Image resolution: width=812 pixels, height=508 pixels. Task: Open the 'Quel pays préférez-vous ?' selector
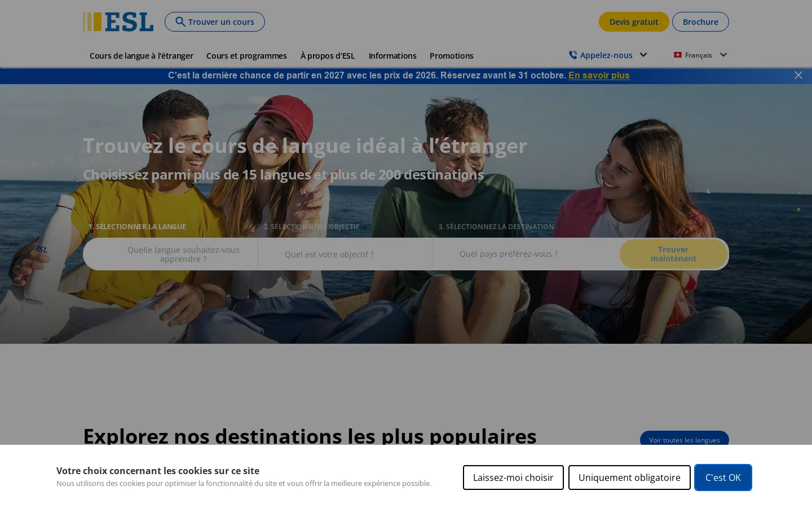click(x=524, y=254)
